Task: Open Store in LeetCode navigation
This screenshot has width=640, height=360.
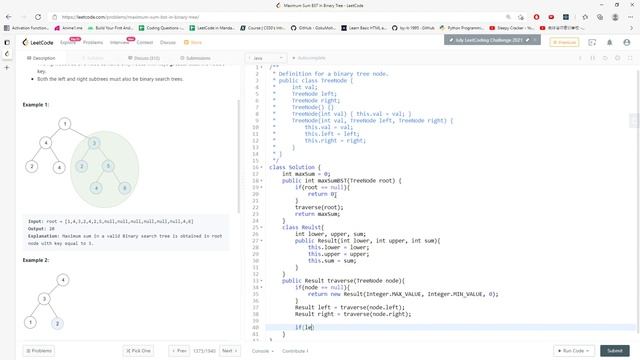Action: click(193, 42)
